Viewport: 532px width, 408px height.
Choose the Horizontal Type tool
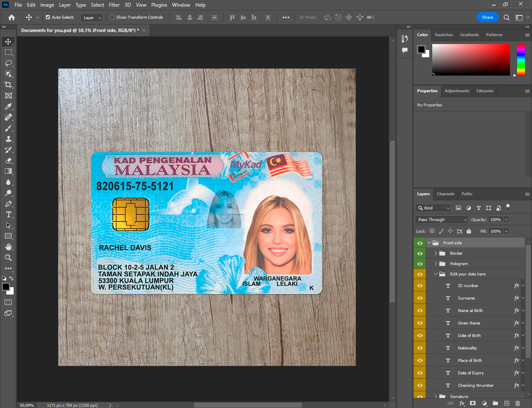tap(9, 214)
